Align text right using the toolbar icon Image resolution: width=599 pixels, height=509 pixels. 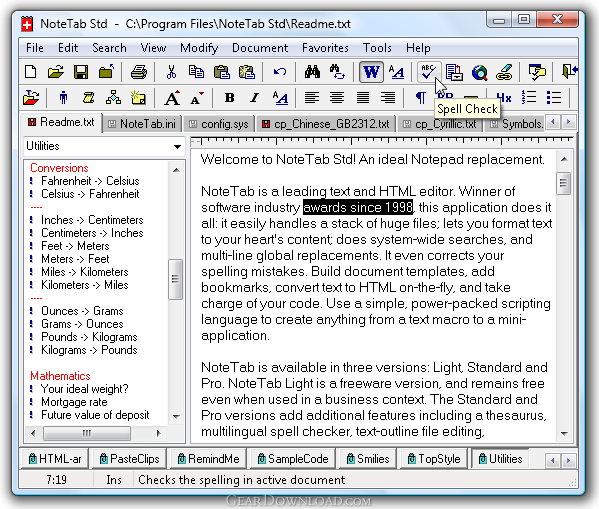(388, 98)
